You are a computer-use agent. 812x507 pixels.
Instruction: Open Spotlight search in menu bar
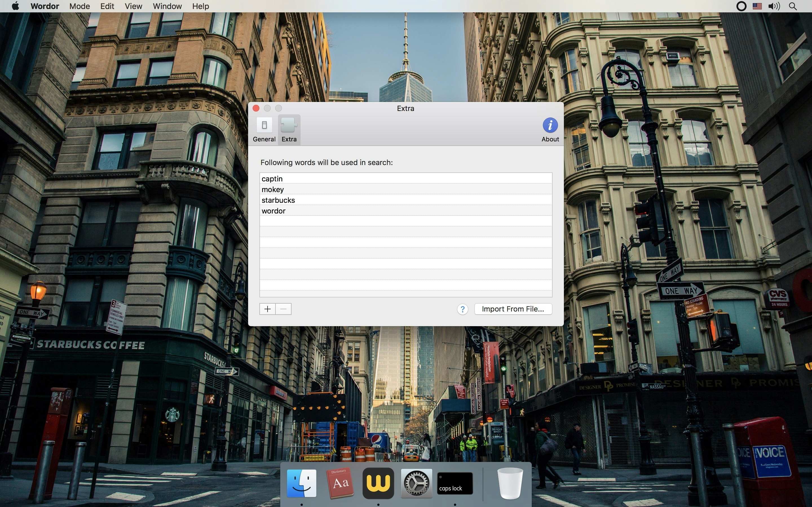coord(793,6)
